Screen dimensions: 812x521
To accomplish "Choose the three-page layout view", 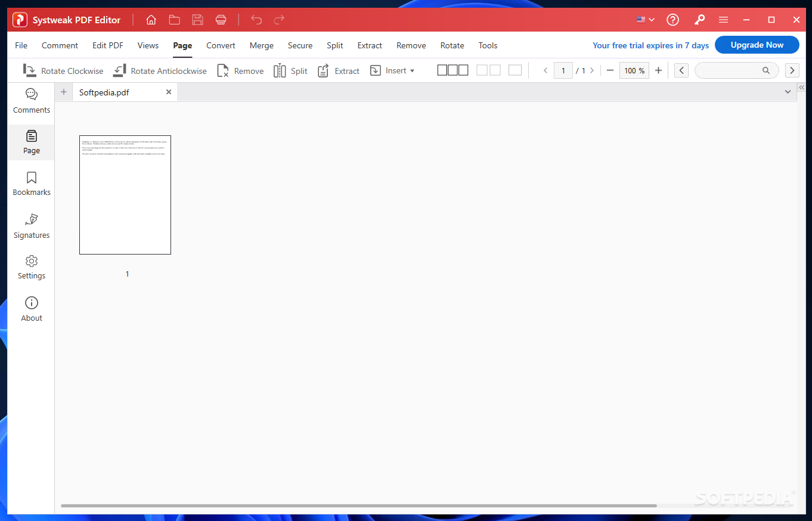I will (453, 70).
